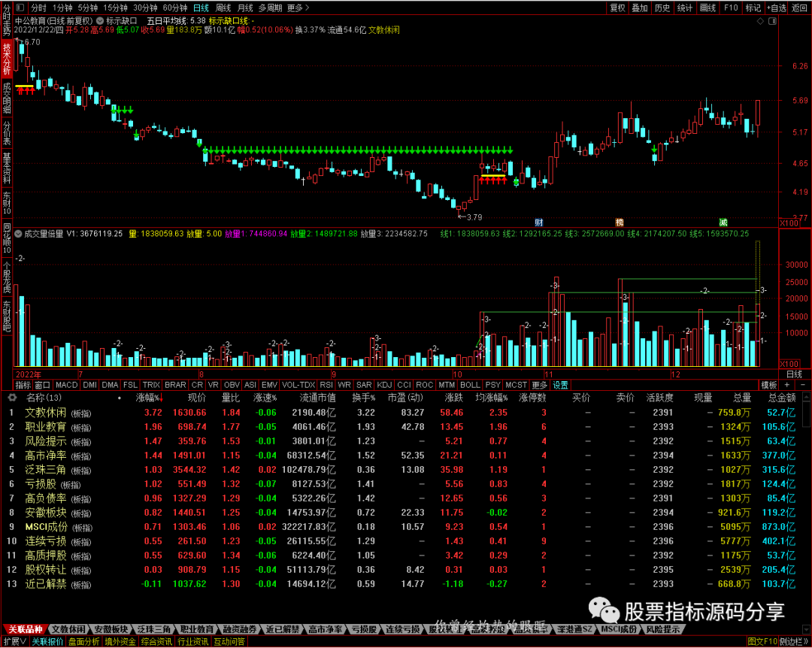Click the X100 price scale label
Viewport: 812px width, 648px height.
(x=789, y=223)
